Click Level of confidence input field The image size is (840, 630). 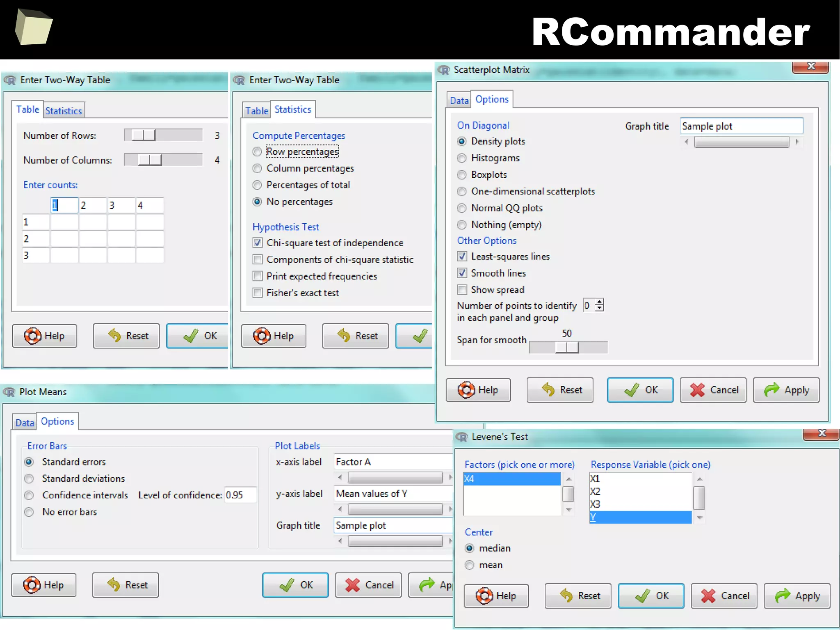pyautogui.click(x=240, y=495)
